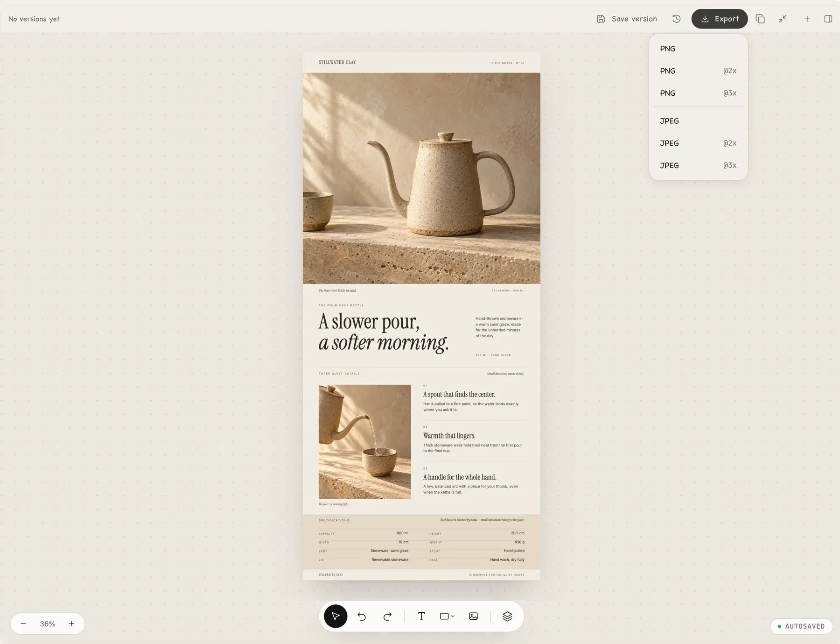The height and width of the screenshot is (644, 840).
Task: Click the redo arrow
Action: point(387,616)
